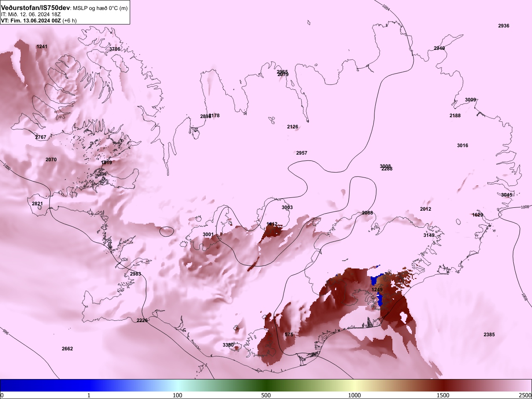Image resolution: width=532 pixels, height=399 pixels.
Task: Click the freezing level value 2983
Action: click(135, 274)
